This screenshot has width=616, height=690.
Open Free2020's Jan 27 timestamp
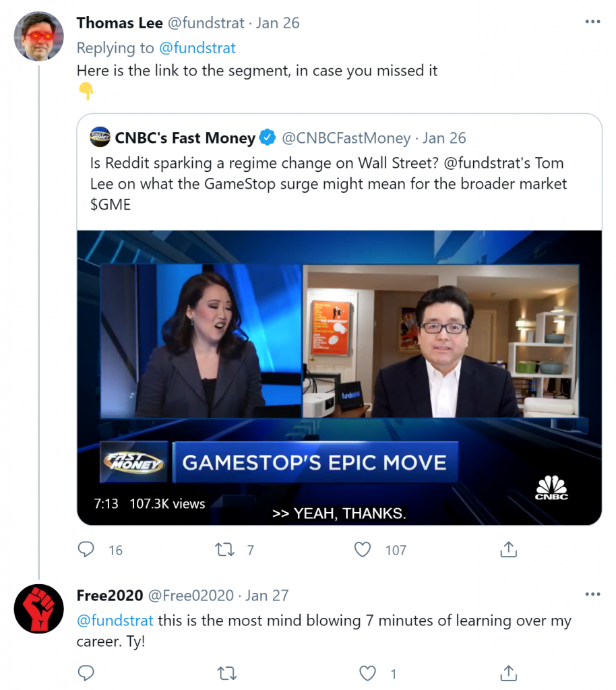pyautogui.click(x=267, y=596)
